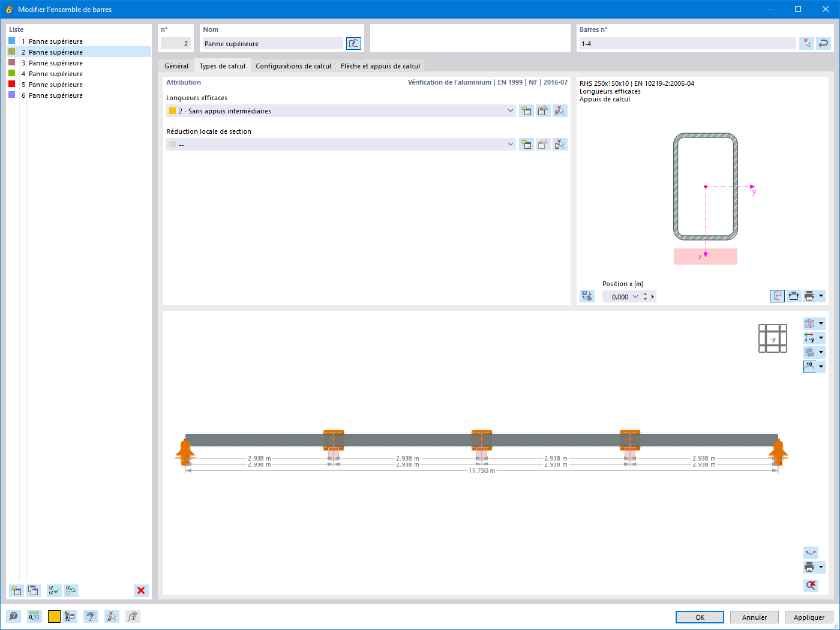Toggle the section axes display button

pyautogui.click(x=777, y=296)
